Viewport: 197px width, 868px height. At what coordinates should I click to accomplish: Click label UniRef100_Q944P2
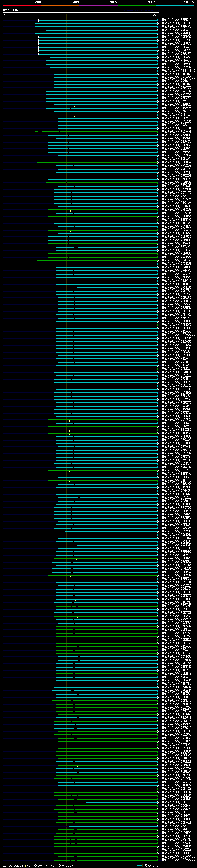click(x=177, y=271)
